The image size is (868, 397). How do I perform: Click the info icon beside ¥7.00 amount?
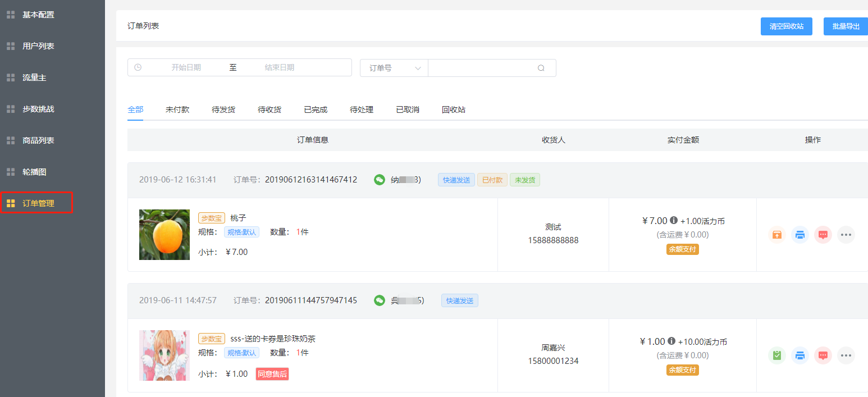tap(674, 220)
